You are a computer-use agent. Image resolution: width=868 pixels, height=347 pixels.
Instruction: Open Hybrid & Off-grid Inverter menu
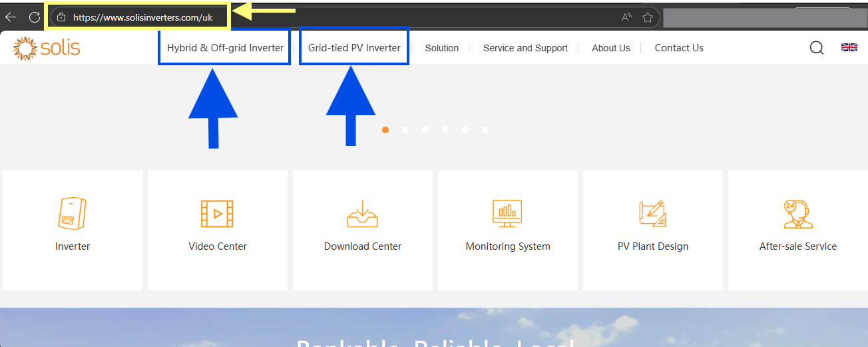(225, 48)
